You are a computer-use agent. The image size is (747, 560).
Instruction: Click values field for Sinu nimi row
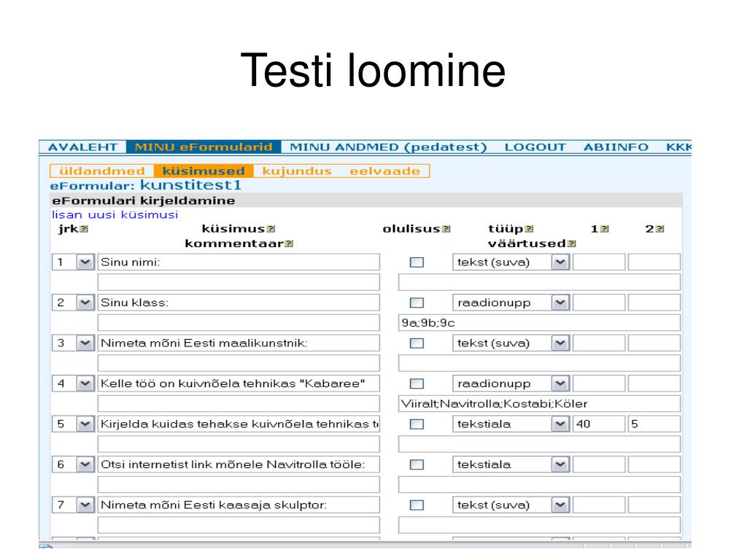coord(539,282)
